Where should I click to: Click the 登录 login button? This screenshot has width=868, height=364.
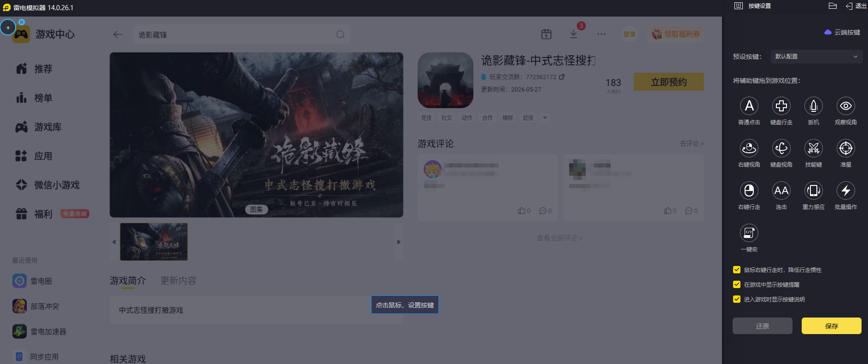tap(629, 34)
